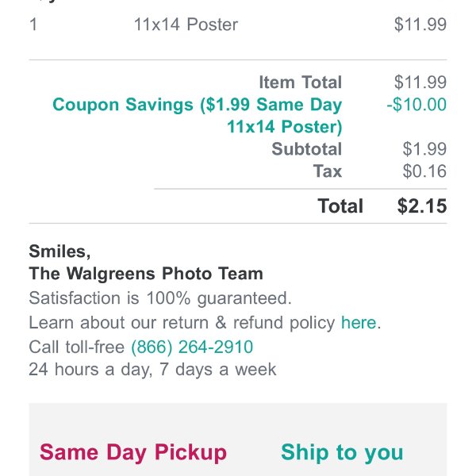Click the Tax amount $0.16
476x476 pixels.
424,171
